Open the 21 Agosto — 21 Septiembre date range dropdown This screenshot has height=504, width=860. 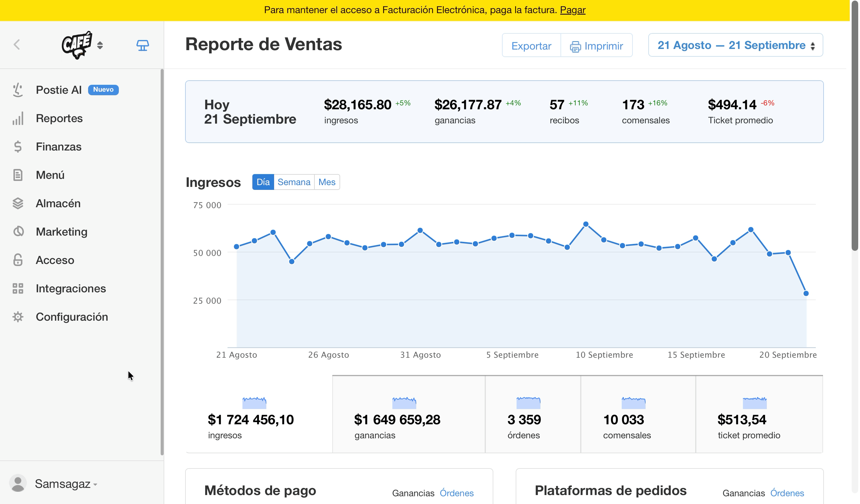coord(735,45)
